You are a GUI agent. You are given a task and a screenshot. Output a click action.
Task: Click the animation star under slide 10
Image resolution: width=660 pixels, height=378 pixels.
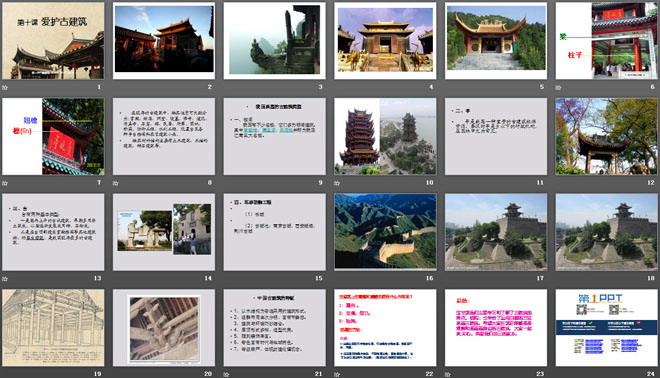(337, 183)
